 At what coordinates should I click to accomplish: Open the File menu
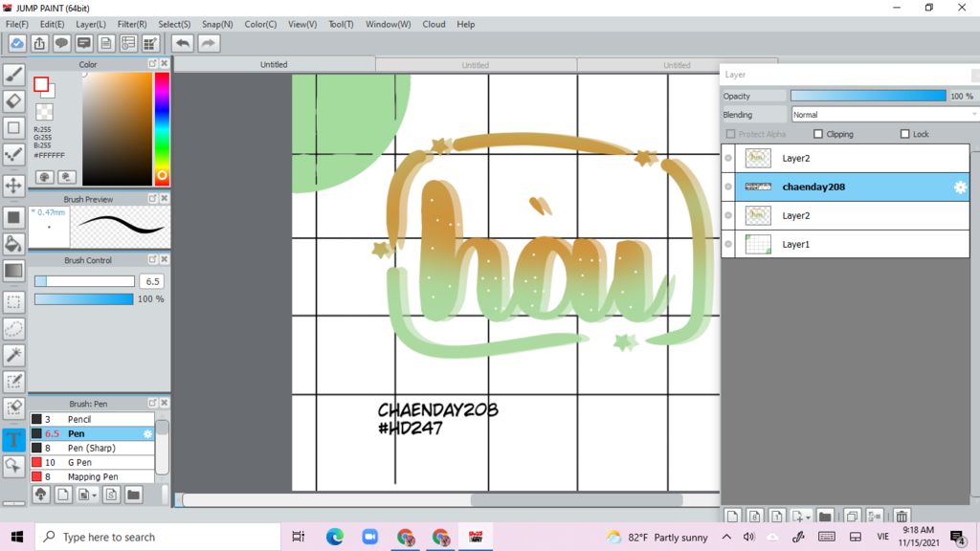(x=17, y=24)
